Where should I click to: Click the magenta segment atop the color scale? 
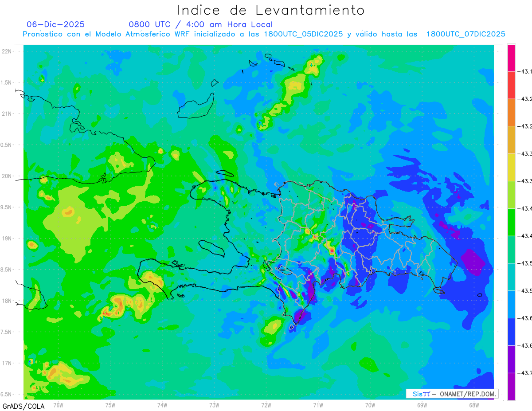[x=511, y=58]
